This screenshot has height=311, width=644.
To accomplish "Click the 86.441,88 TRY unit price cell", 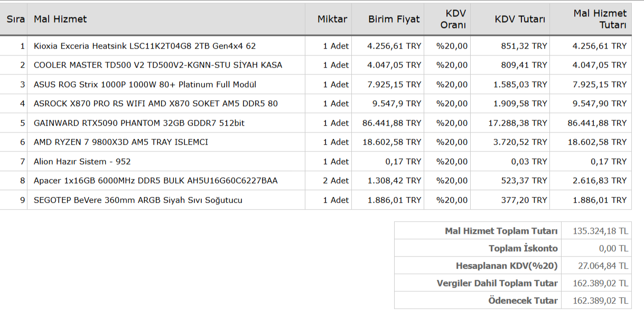I will tap(391, 123).
